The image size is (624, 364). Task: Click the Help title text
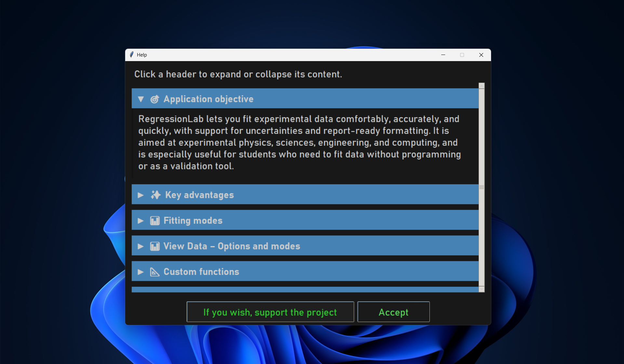pos(142,55)
